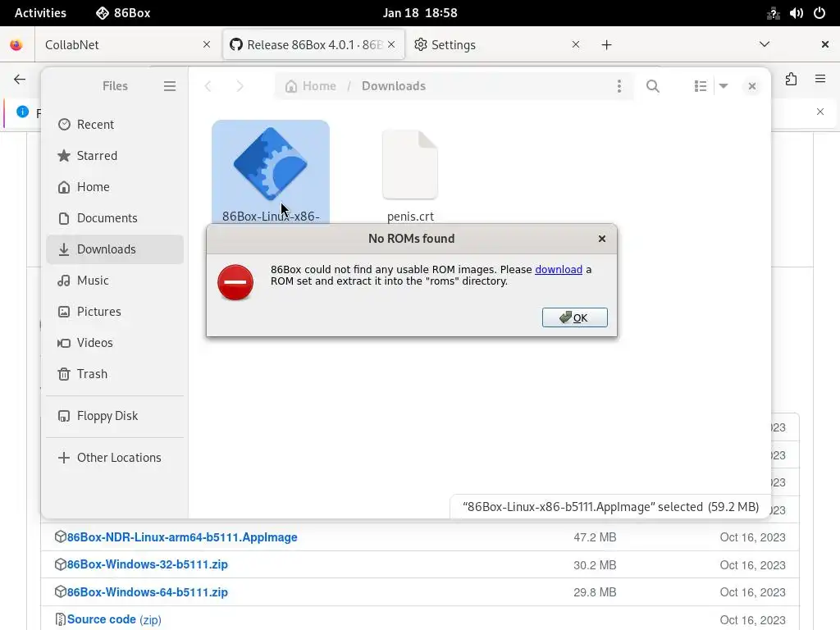This screenshot has width=840, height=630.
Task: Open Trash in Files sidebar
Action: 115,373
